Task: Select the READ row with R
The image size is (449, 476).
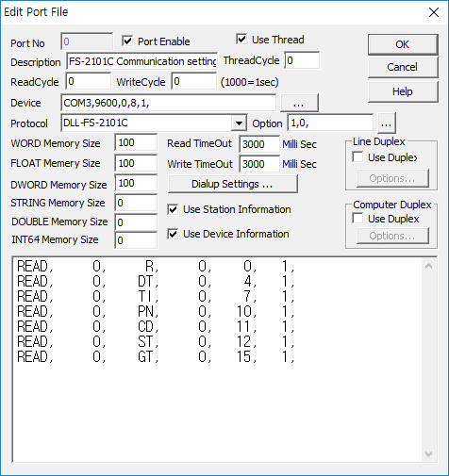Action: [156, 267]
